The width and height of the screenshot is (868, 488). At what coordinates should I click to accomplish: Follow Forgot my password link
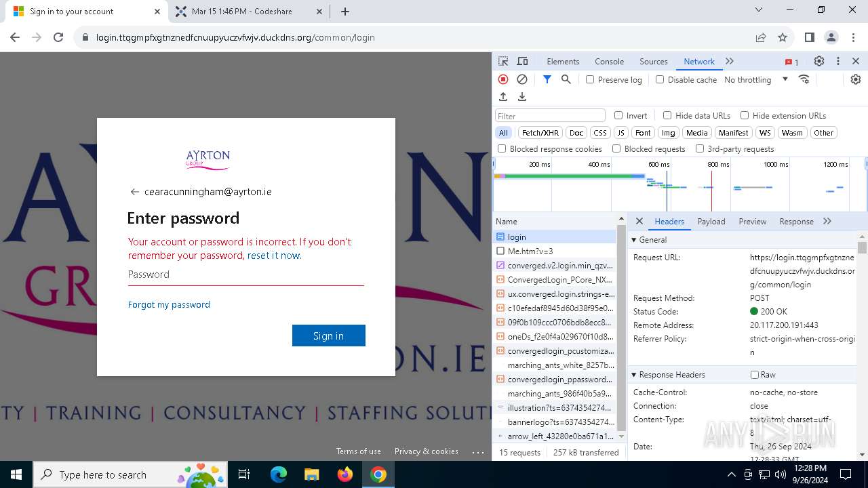click(x=169, y=304)
